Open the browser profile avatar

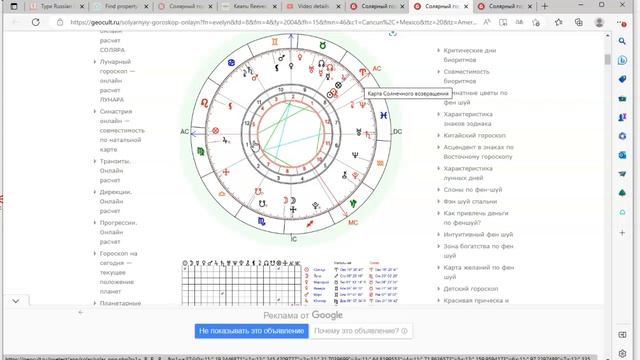click(x=599, y=22)
